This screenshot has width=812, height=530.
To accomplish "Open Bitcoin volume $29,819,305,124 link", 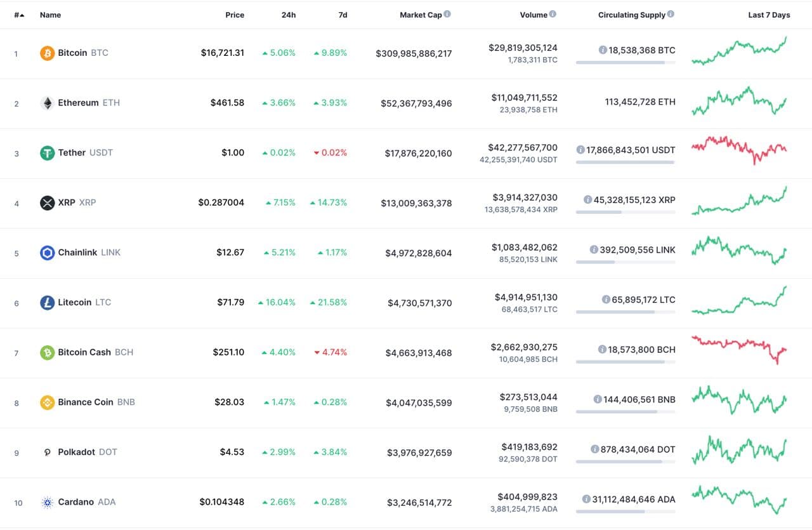I will tap(523, 48).
